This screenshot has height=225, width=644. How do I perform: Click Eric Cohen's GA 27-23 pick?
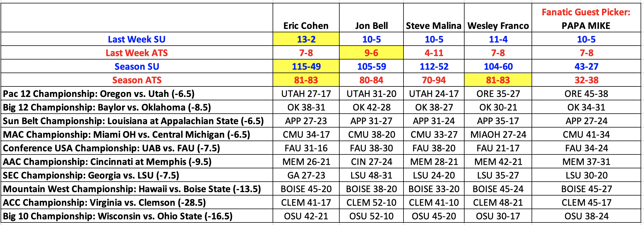[x=306, y=175]
